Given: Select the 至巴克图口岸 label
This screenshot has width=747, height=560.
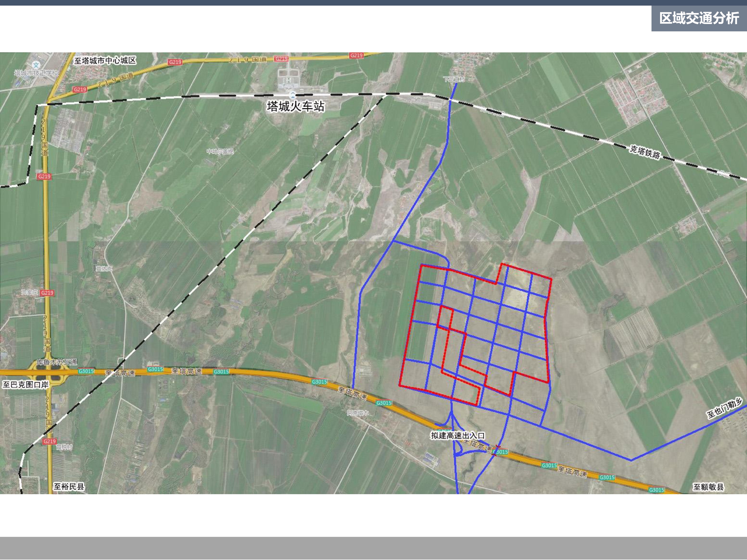Looking at the screenshot, I should 26,385.
